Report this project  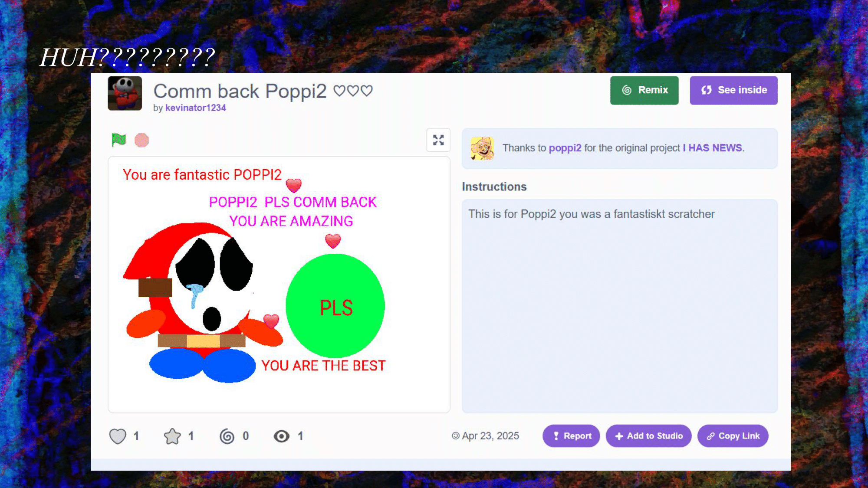pos(571,436)
